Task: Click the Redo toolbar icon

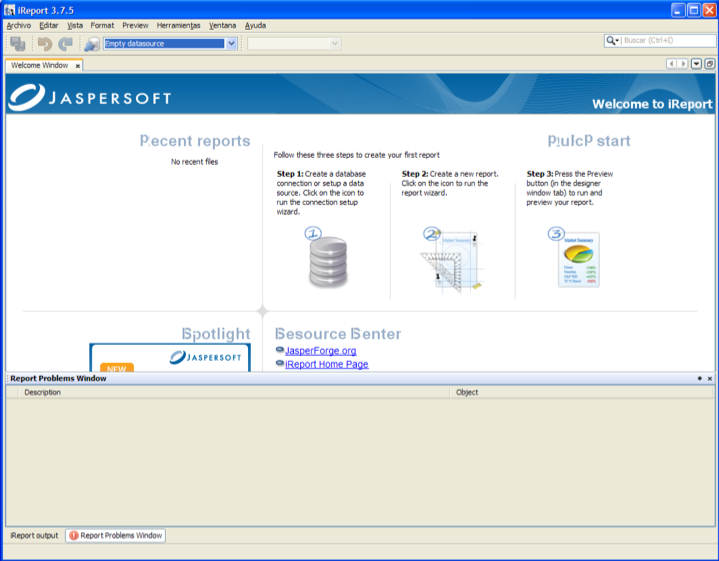Action: [x=66, y=44]
